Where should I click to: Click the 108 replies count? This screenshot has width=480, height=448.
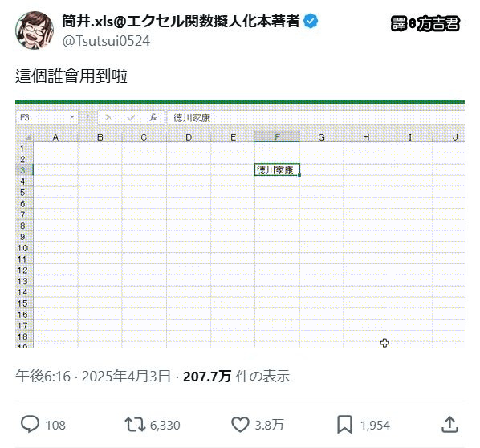(55, 425)
